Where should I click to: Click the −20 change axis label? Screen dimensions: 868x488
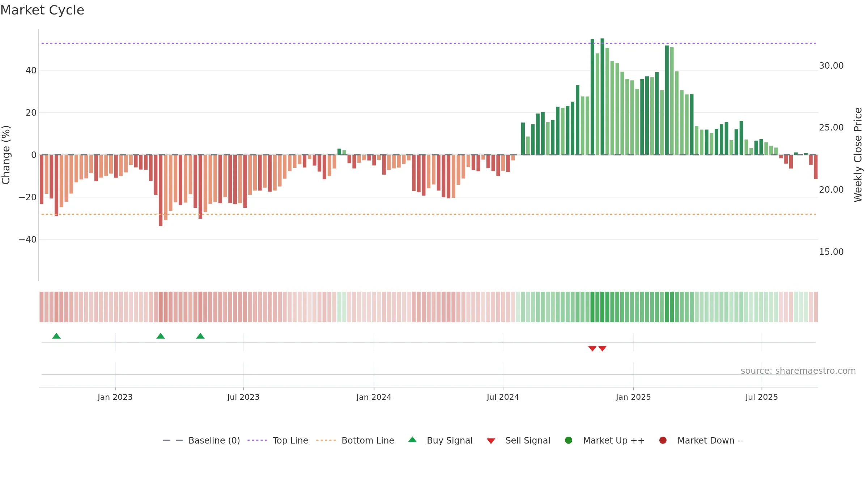point(28,197)
